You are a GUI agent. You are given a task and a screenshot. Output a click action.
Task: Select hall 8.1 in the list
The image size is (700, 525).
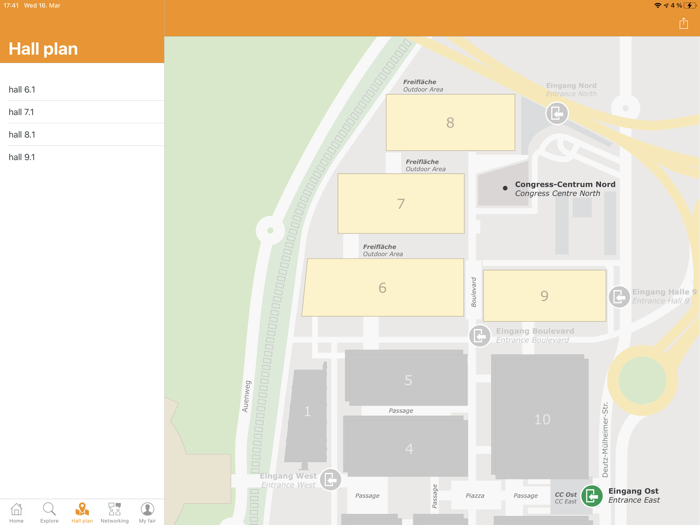click(x=82, y=134)
